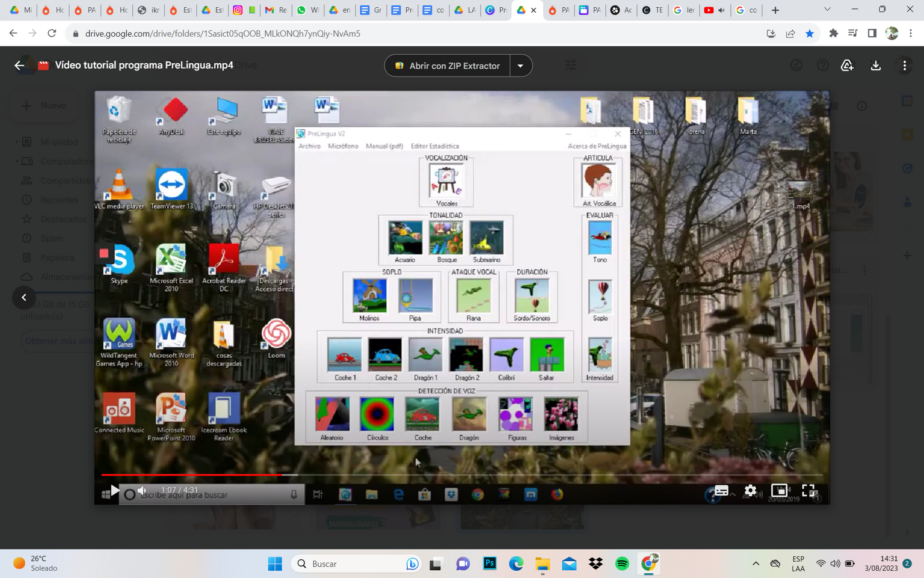Image resolution: width=924 pixels, height=578 pixels.
Task: Play the PreLingua tutorial video
Action: pos(114,491)
